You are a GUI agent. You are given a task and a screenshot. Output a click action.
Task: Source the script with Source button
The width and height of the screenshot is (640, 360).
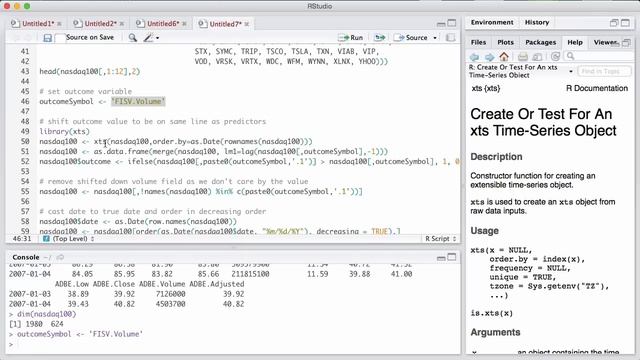(x=411, y=38)
